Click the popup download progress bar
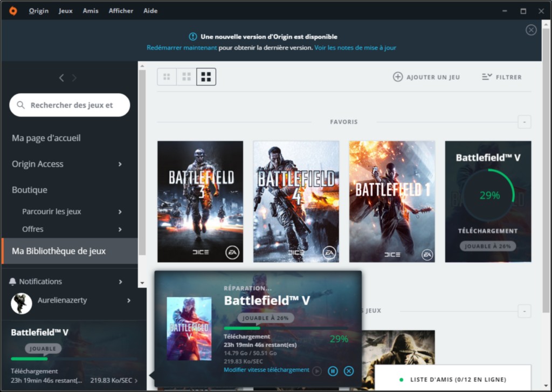The height and width of the screenshot is (392, 552). click(x=286, y=328)
